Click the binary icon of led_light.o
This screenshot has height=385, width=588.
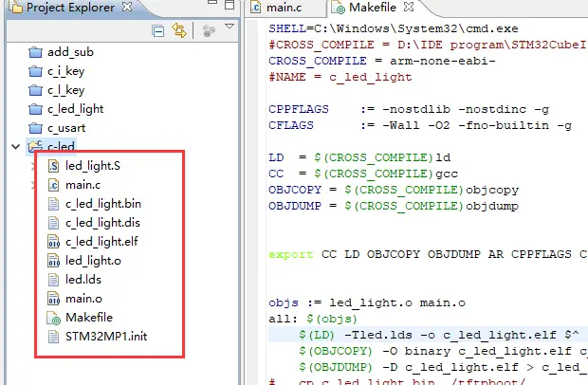coord(54,261)
